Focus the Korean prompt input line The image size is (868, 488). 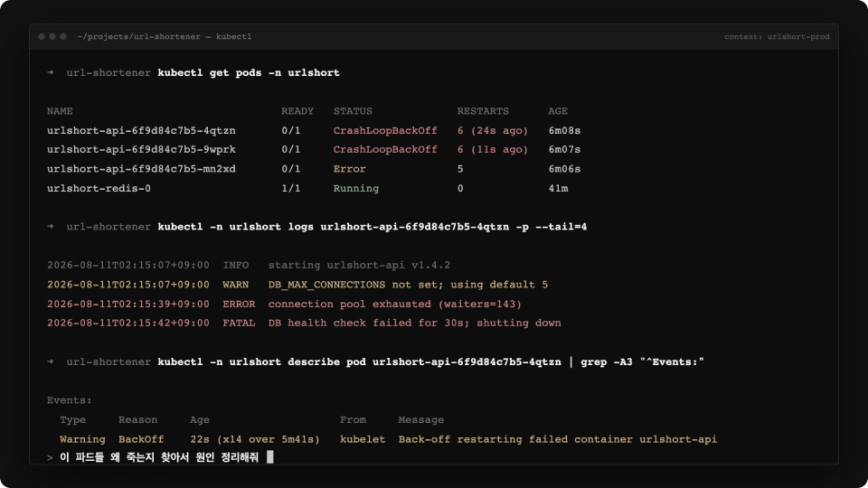click(x=161, y=457)
